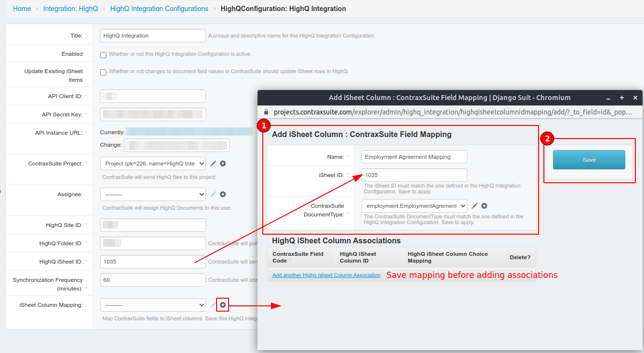Click the API Secret Key field

pyautogui.click(x=153, y=114)
